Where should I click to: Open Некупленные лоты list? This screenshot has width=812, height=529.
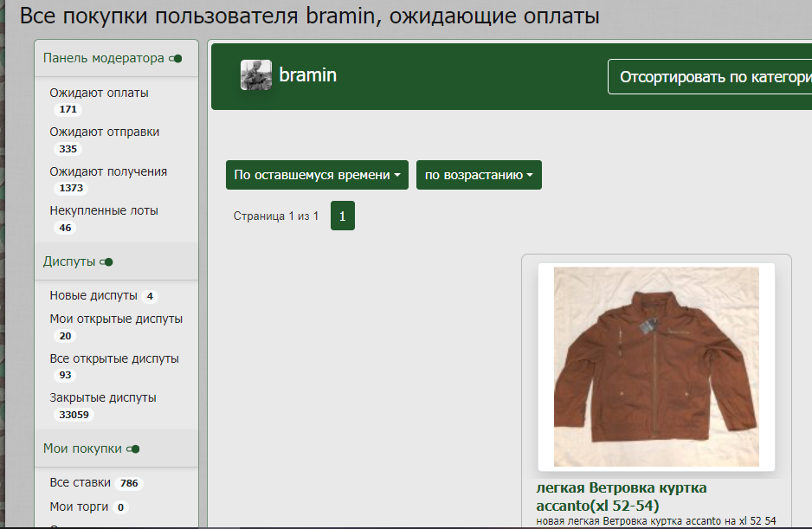pos(103,210)
